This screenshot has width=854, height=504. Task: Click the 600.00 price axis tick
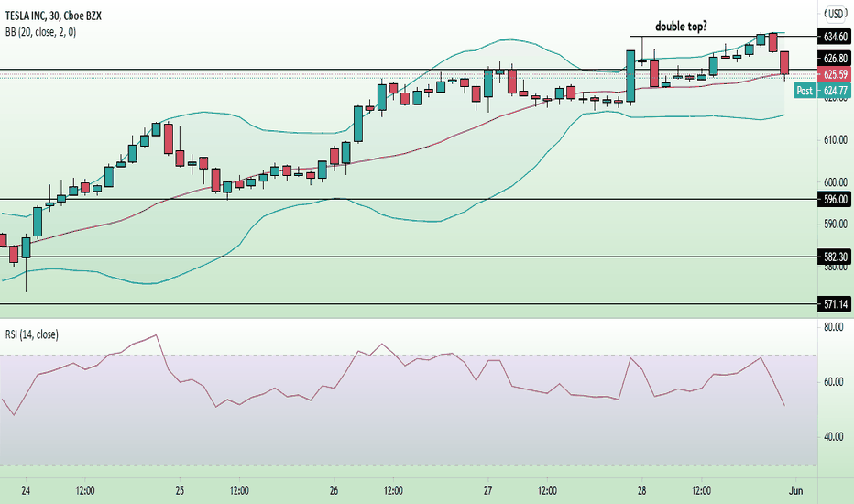click(835, 182)
